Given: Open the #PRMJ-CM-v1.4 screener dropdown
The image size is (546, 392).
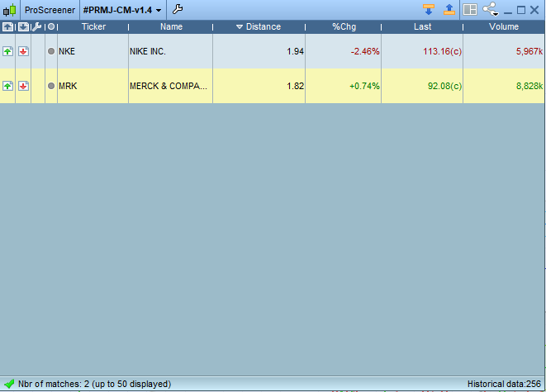Looking at the screenshot, I should (x=122, y=10).
